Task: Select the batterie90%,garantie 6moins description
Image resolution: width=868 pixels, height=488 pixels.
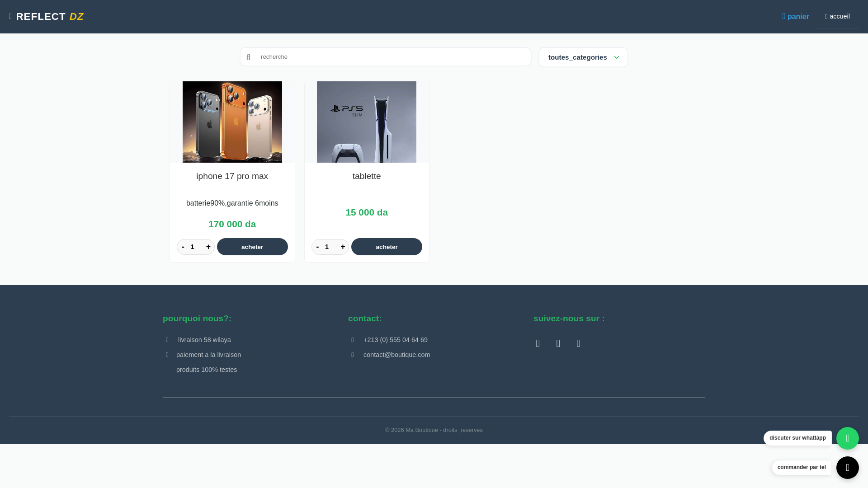Action: (x=232, y=203)
